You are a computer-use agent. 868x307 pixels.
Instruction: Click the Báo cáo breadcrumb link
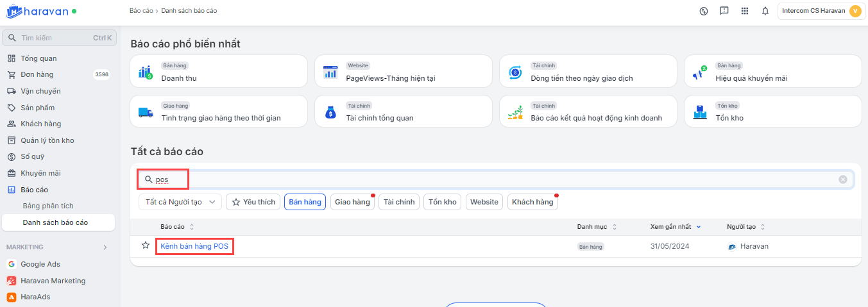pyautogui.click(x=140, y=11)
